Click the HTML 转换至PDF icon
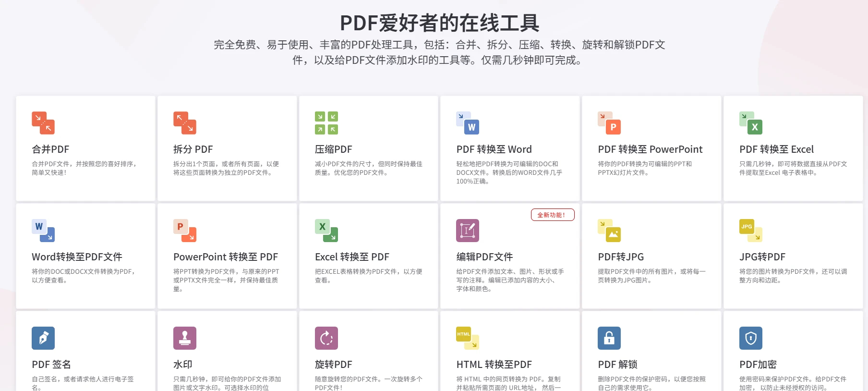The image size is (868, 391). [x=468, y=338]
